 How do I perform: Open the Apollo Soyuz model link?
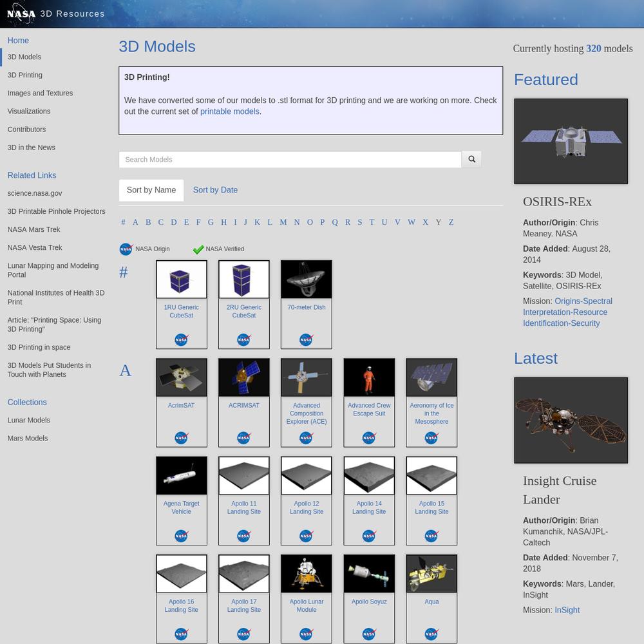tap(369, 601)
